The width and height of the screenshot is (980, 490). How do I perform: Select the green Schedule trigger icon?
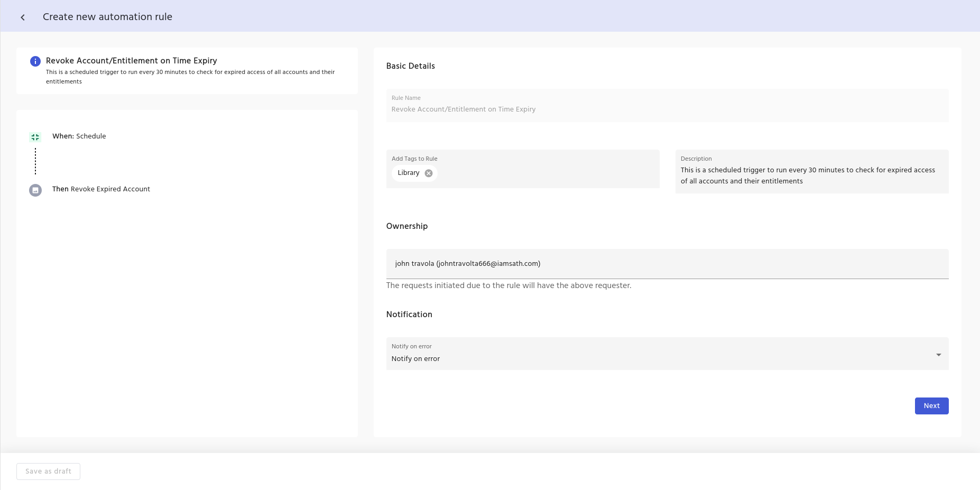click(x=35, y=137)
